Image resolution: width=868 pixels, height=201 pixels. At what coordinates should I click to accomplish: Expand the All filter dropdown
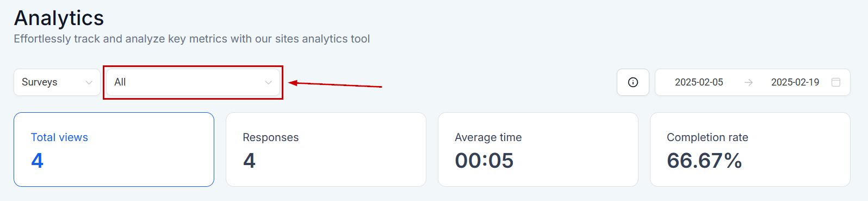[193, 82]
